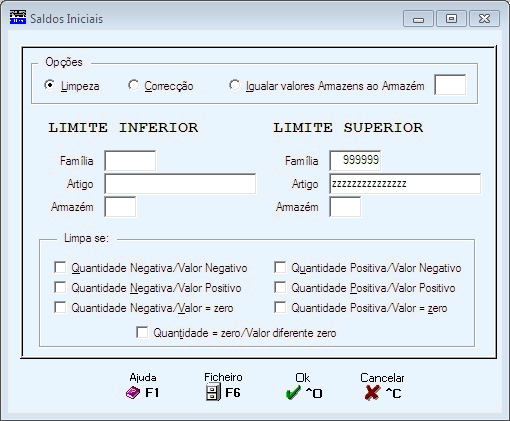Confirm with the green Ok checkmark icon
The image size is (510, 421).
click(293, 393)
